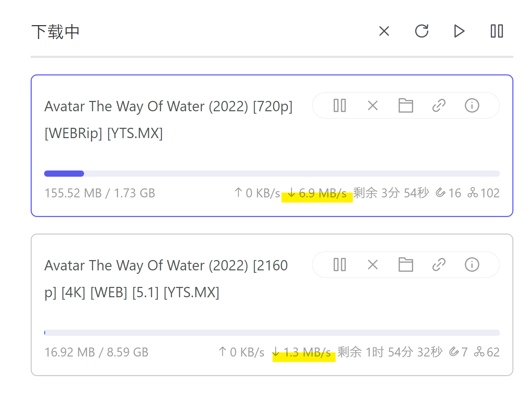Image resolution: width=532 pixels, height=393 pixels.
Task: Copy link of the 2160p 4K task
Action: (x=439, y=265)
